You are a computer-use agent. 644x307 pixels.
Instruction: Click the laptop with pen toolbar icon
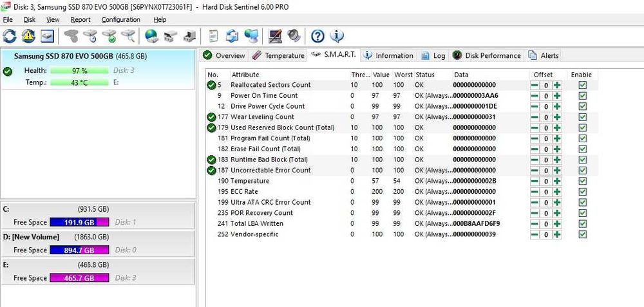(x=275, y=36)
